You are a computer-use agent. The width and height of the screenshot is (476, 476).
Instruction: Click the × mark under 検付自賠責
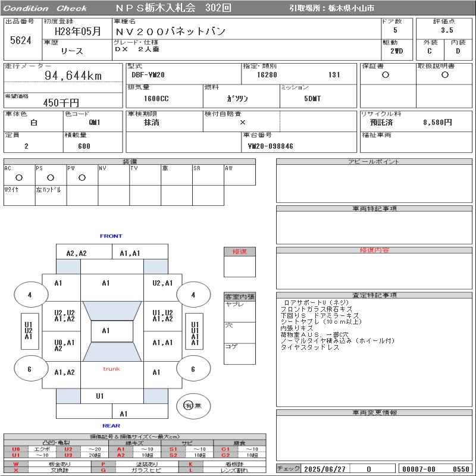(243, 123)
